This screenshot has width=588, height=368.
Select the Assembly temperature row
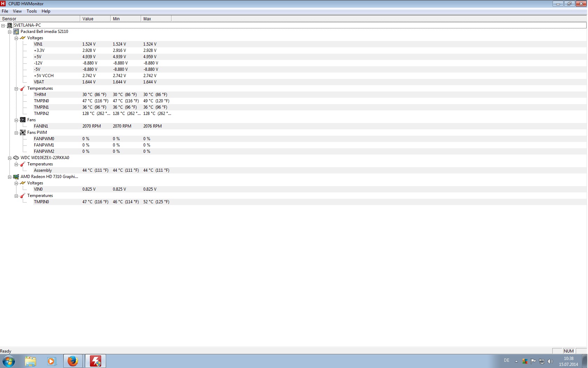tap(309, 170)
